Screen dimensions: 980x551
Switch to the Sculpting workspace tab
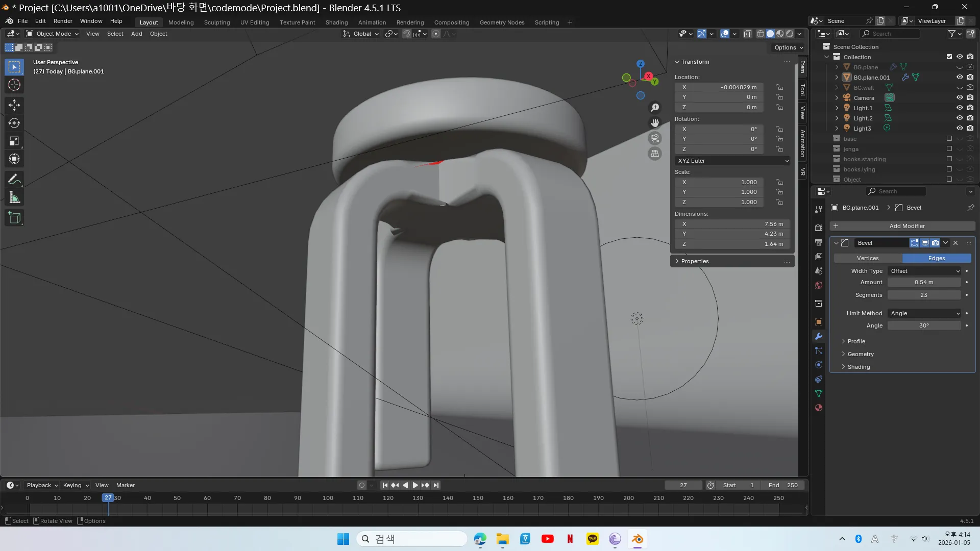point(217,22)
